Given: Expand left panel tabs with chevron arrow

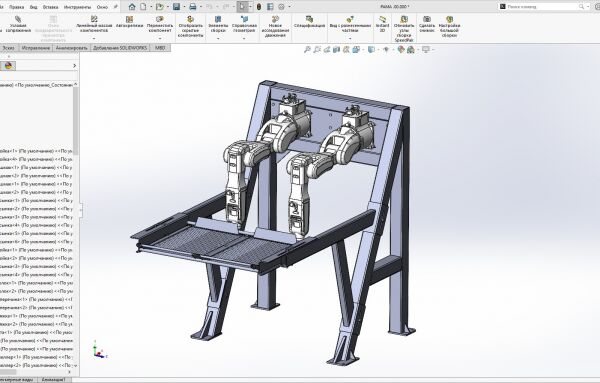Looking at the screenshot, I should (x=75, y=66).
